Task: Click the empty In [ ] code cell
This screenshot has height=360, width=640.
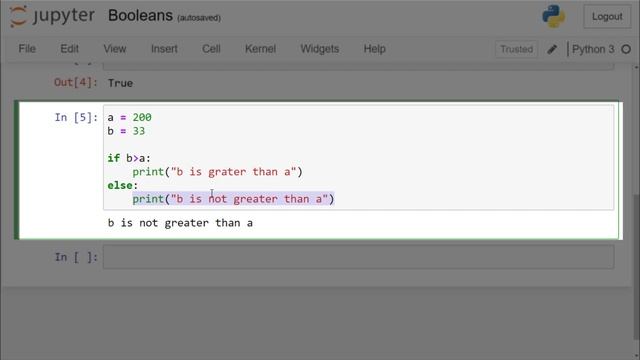Action: pyautogui.click(x=358, y=257)
